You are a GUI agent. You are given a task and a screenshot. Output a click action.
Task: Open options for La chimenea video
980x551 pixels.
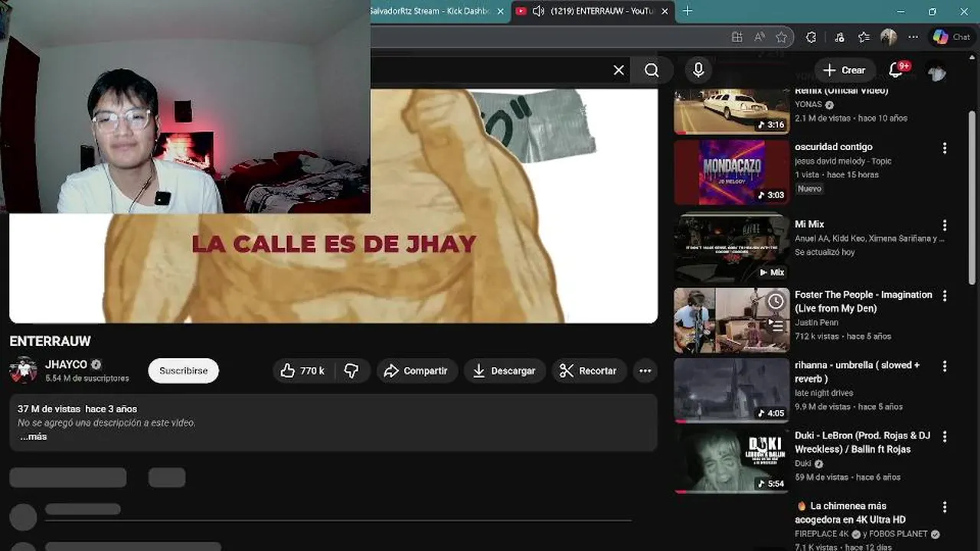point(945,507)
